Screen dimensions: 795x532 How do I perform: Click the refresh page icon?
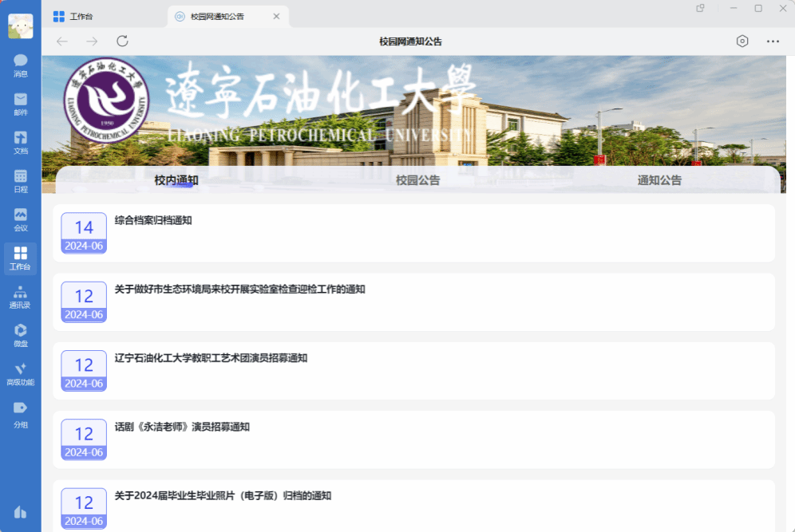(x=122, y=41)
